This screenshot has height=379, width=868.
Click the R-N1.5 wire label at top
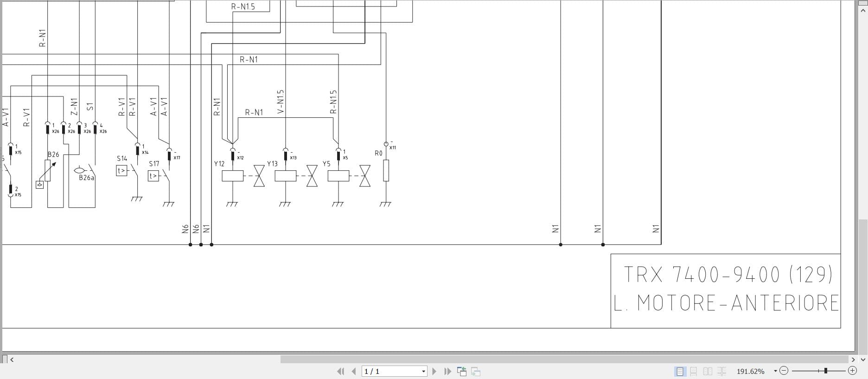243,6
